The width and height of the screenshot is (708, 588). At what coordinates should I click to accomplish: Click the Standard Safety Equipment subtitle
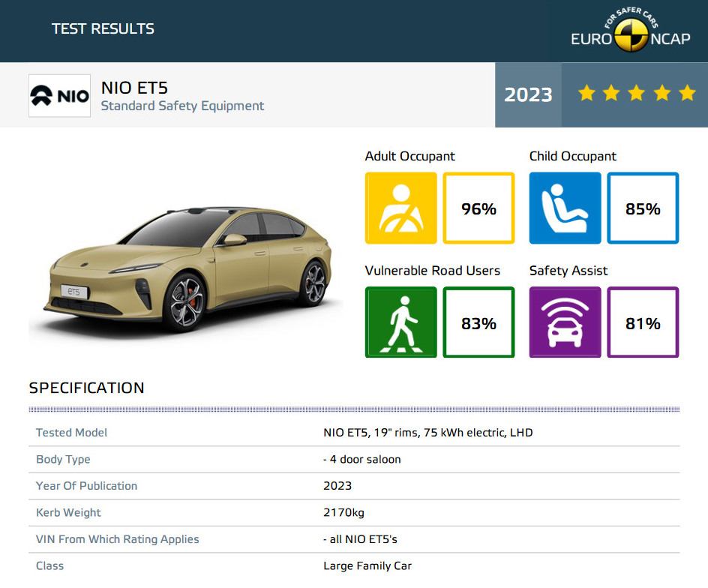[x=182, y=106]
